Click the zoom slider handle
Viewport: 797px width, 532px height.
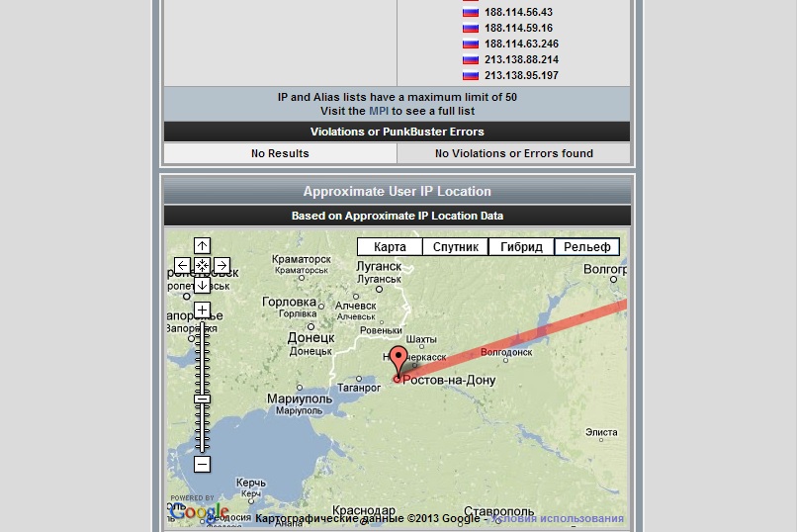[x=202, y=399]
